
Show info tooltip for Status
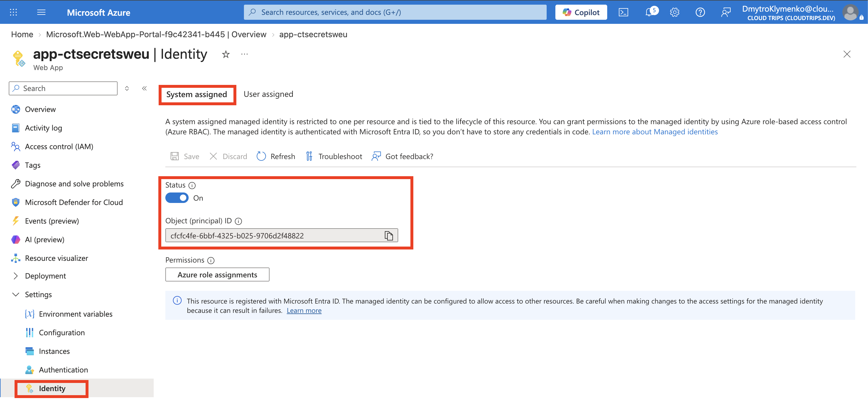click(192, 185)
